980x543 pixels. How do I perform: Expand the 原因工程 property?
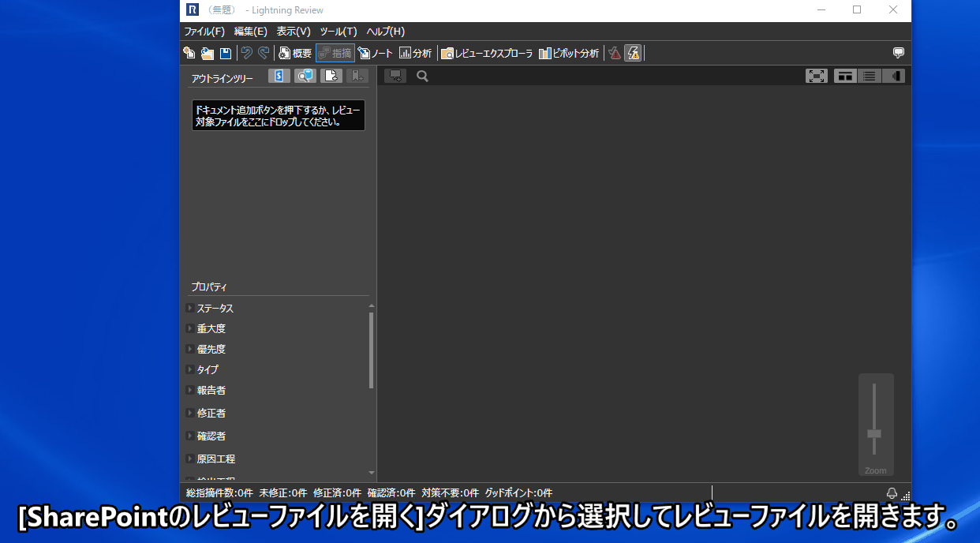point(190,459)
